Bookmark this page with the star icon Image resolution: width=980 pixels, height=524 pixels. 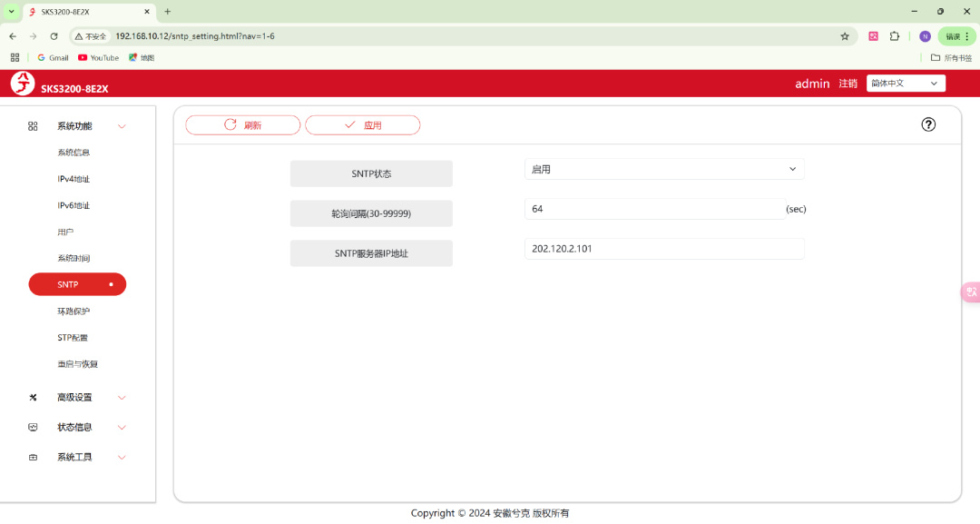[845, 36]
